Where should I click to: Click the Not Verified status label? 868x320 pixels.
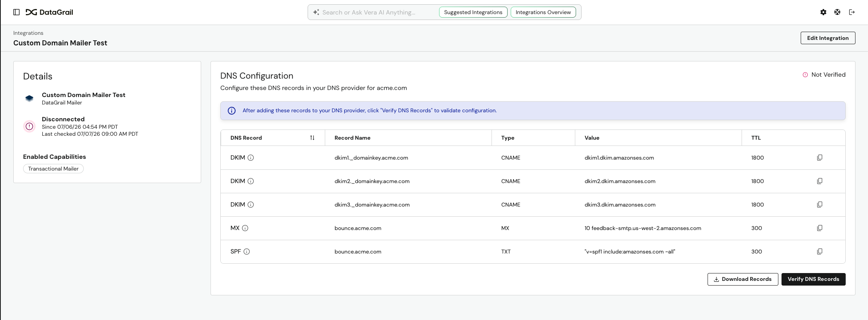(828, 75)
